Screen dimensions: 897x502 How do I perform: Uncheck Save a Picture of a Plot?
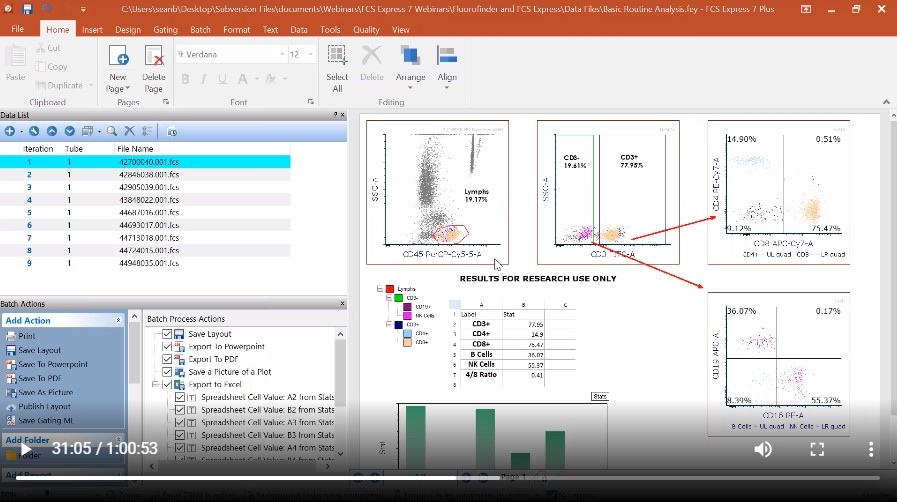167,372
